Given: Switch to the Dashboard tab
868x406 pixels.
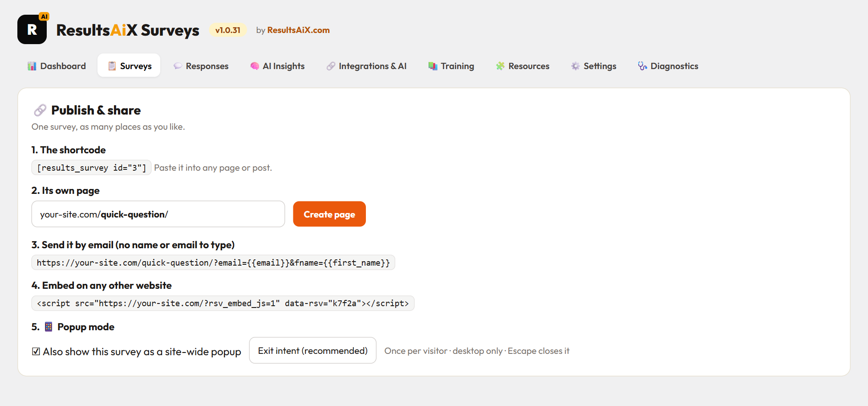Looking at the screenshot, I should 57,66.
